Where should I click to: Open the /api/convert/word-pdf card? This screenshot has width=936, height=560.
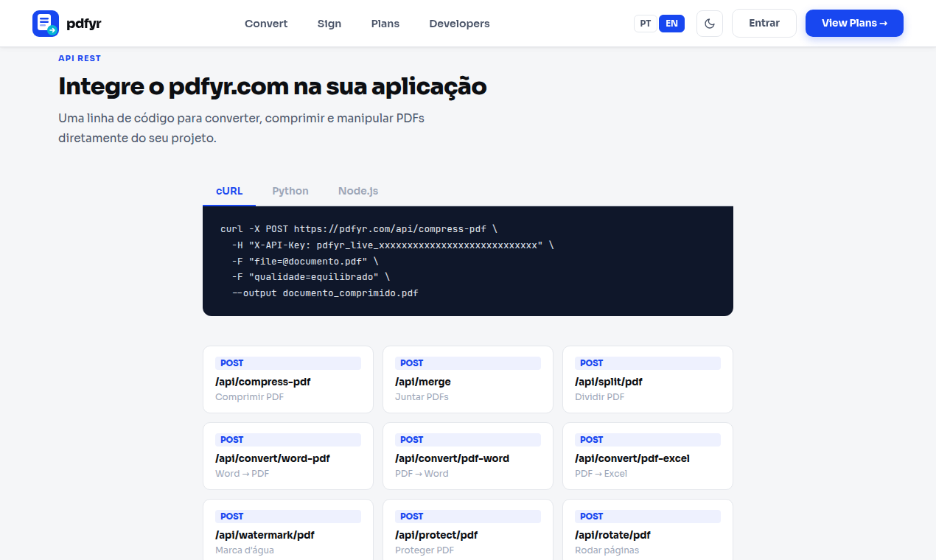[288, 456]
